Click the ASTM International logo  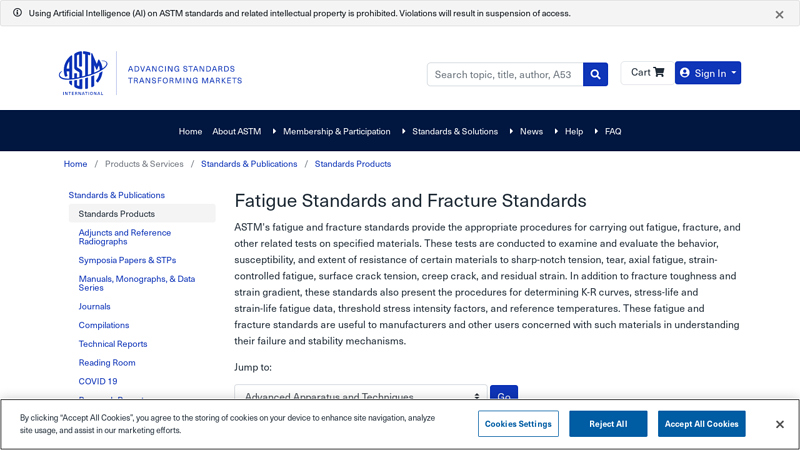coord(83,73)
